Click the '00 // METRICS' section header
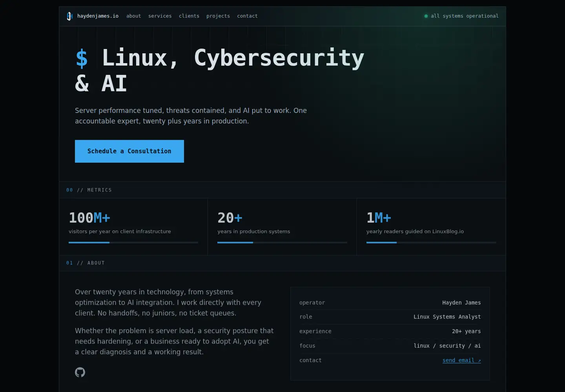 tap(89, 190)
